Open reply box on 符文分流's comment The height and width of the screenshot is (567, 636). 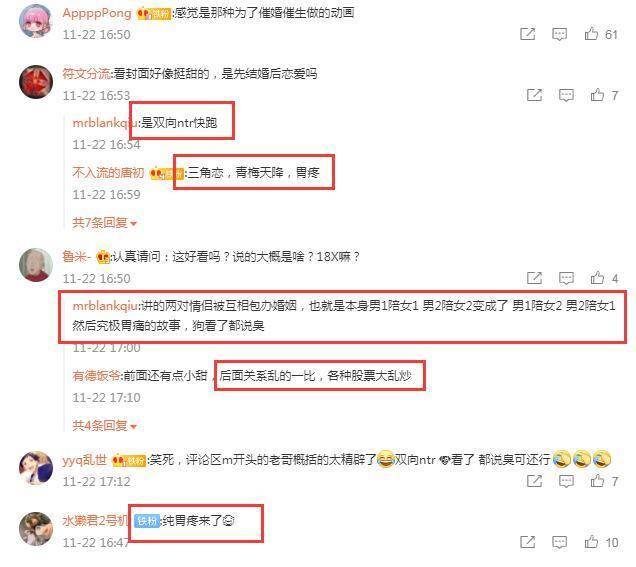[566, 95]
